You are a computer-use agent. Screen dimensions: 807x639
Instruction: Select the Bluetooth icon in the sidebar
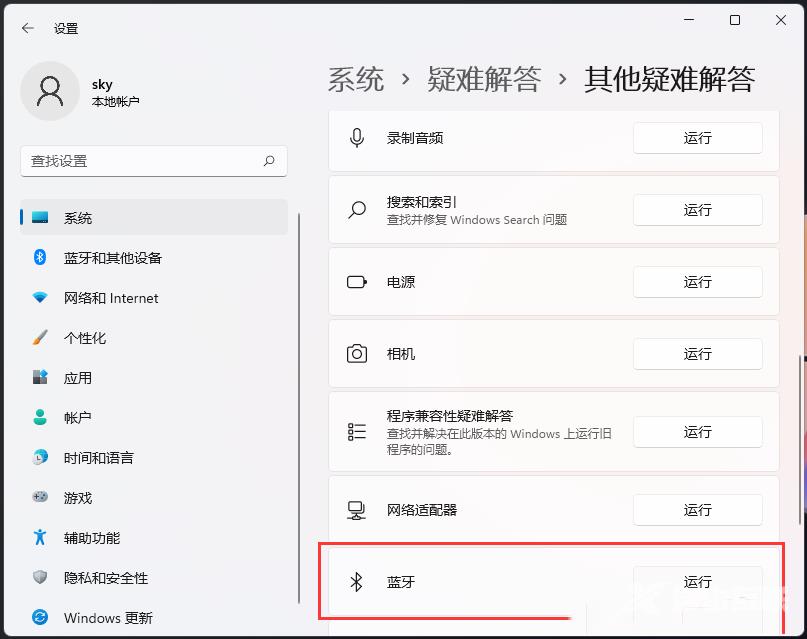pyautogui.click(x=40, y=258)
